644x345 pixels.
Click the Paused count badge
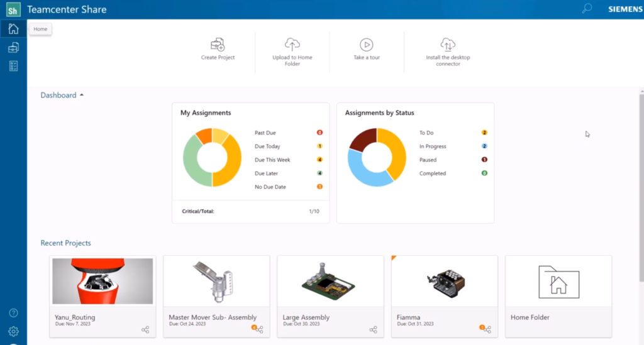pos(484,160)
